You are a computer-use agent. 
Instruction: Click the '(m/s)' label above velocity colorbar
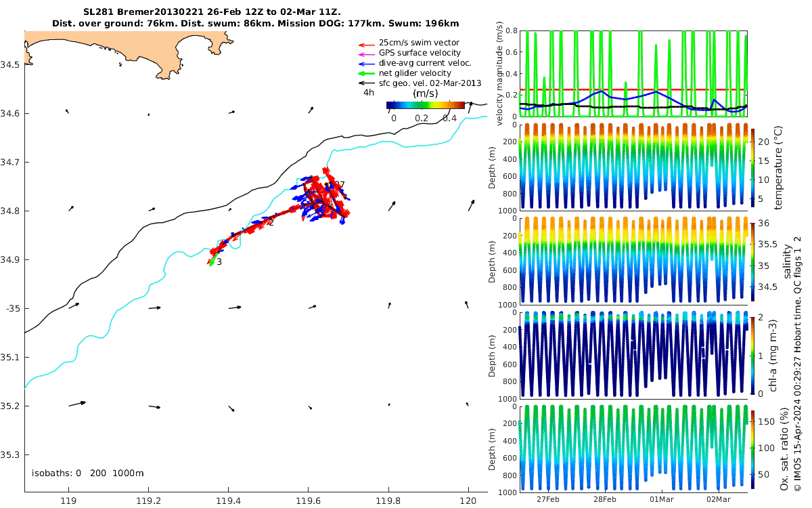[x=425, y=93]
